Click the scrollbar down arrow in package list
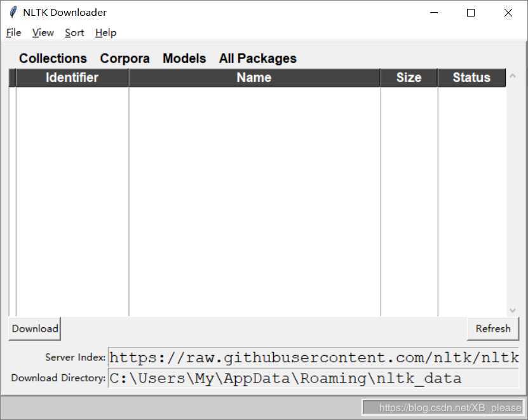 coord(512,311)
